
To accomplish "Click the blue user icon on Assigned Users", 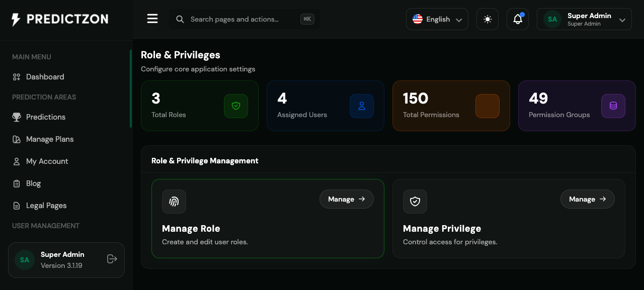I will (362, 106).
